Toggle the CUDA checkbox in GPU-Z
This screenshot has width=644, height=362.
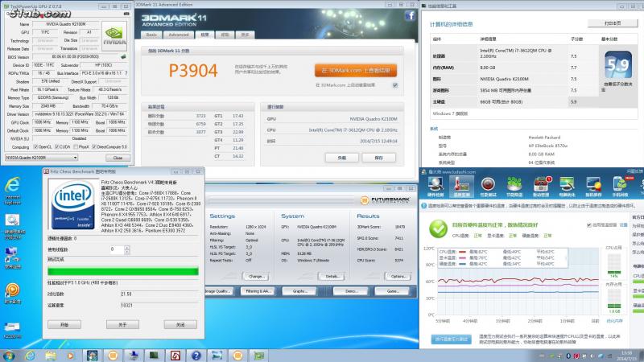point(57,147)
